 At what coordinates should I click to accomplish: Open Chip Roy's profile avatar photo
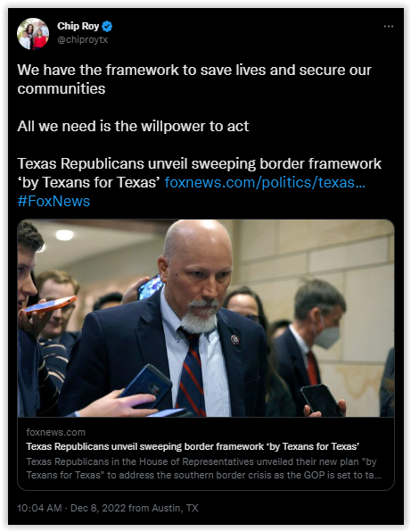pos(33,34)
